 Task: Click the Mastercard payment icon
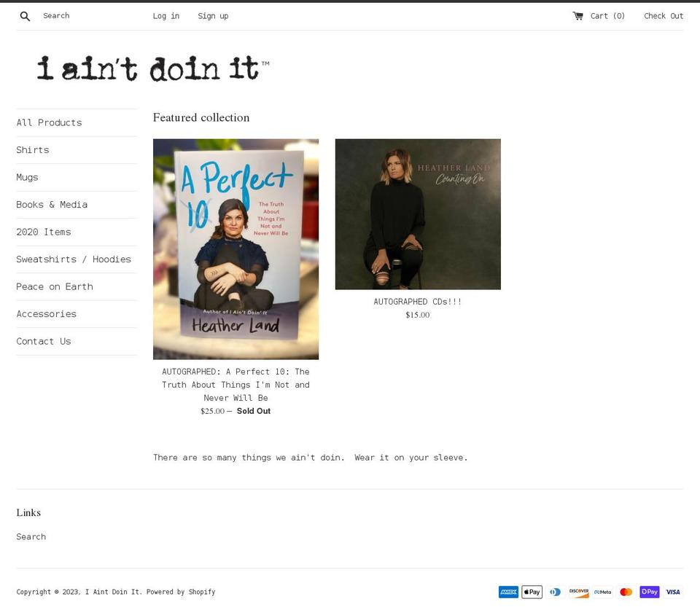click(x=625, y=592)
